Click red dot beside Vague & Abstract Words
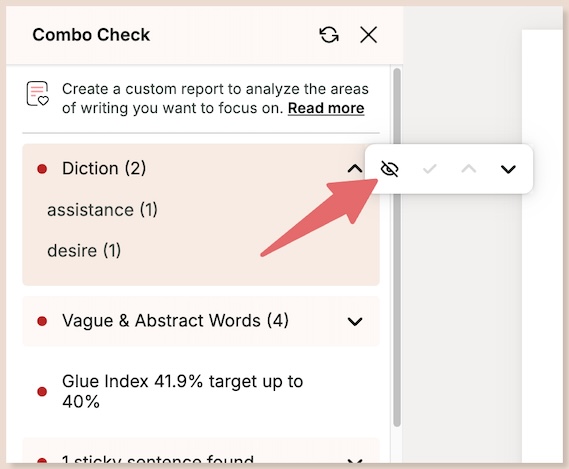 point(42,321)
